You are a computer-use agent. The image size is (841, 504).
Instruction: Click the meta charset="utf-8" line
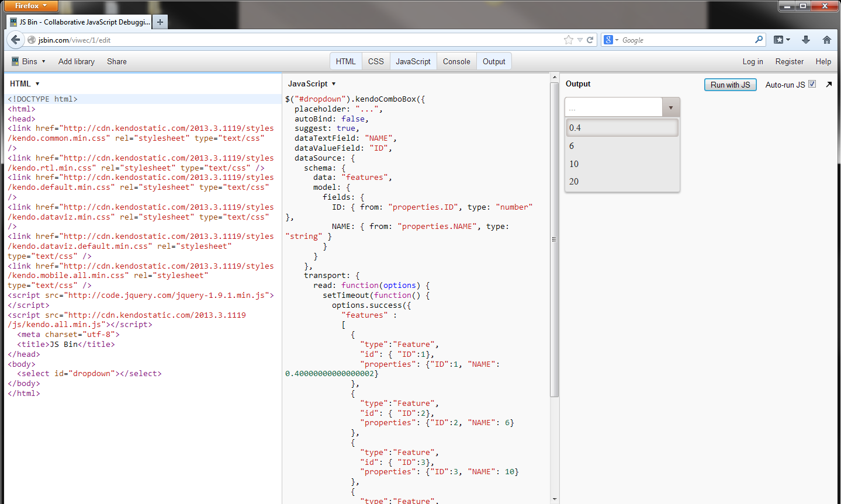pos(68,335)
